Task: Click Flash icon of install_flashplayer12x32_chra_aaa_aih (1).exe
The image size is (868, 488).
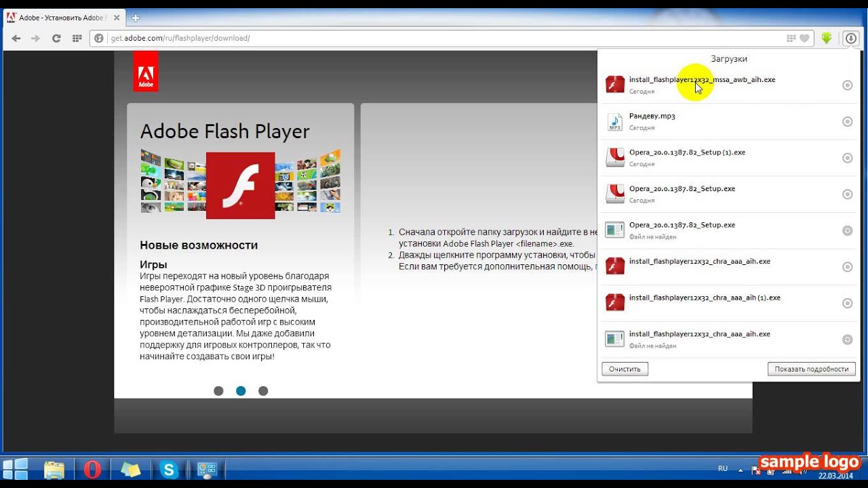Action: click(x=615, y=303)
